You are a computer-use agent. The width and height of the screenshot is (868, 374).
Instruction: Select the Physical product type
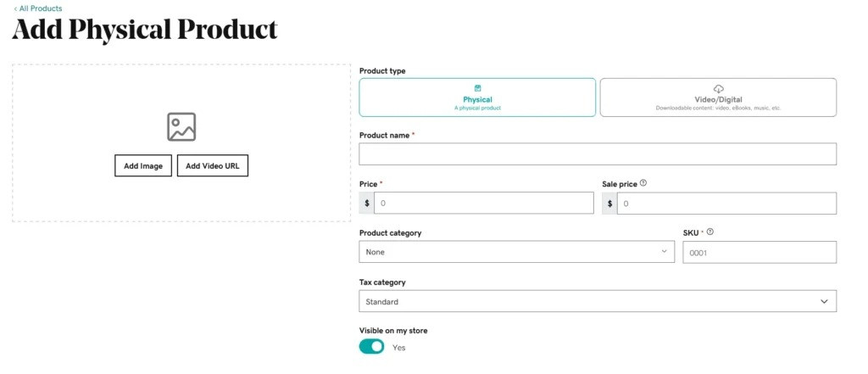[478, 98]
